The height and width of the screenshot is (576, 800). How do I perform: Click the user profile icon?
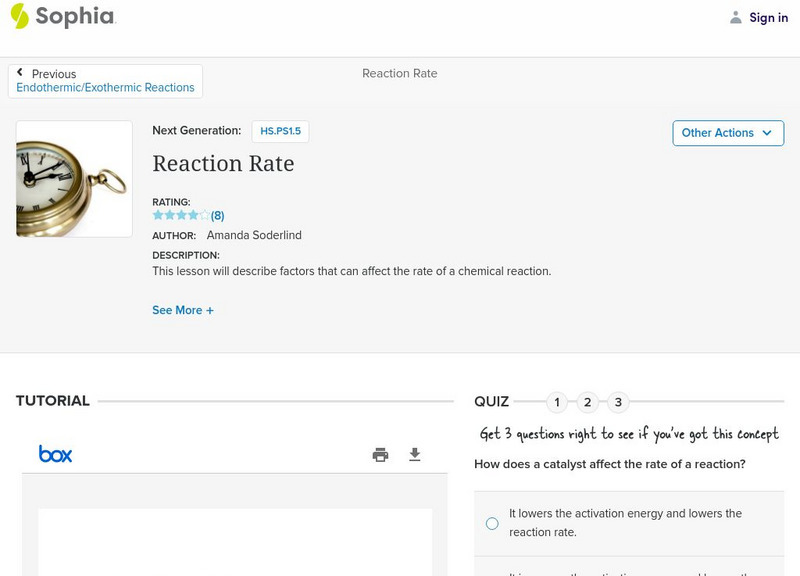coord(736,17)
